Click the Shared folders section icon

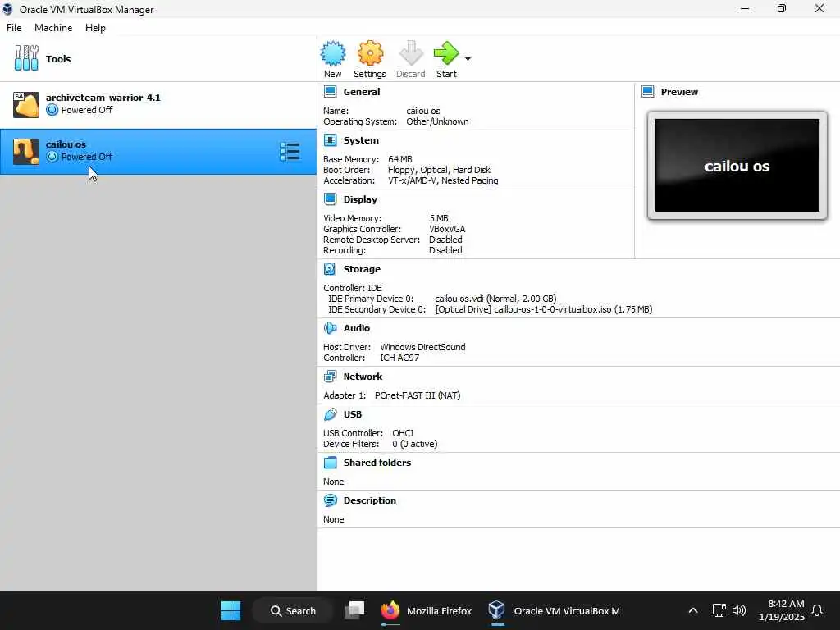click(330, 463)
